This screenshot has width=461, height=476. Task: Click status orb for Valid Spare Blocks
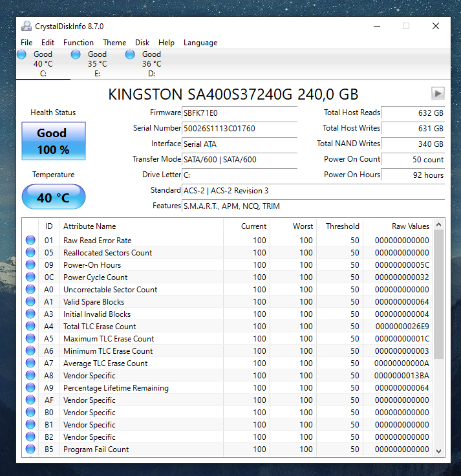click(30, 301)
